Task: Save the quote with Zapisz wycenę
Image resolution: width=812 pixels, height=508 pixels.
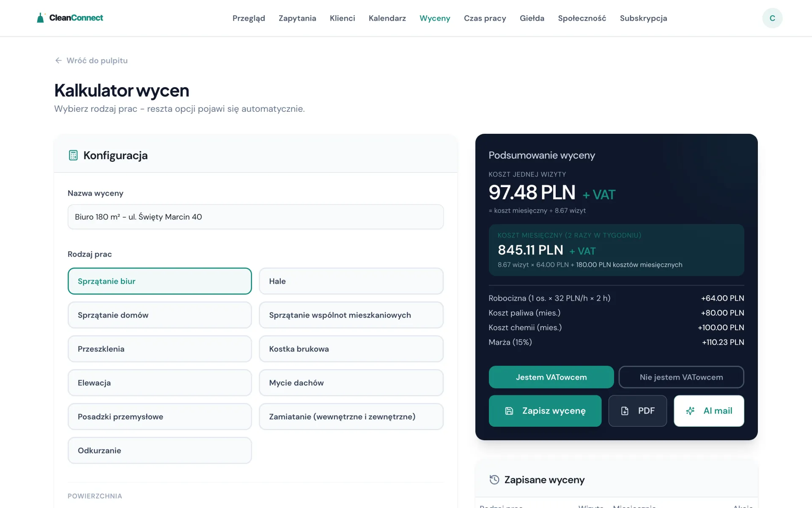Action: (545, 411)
